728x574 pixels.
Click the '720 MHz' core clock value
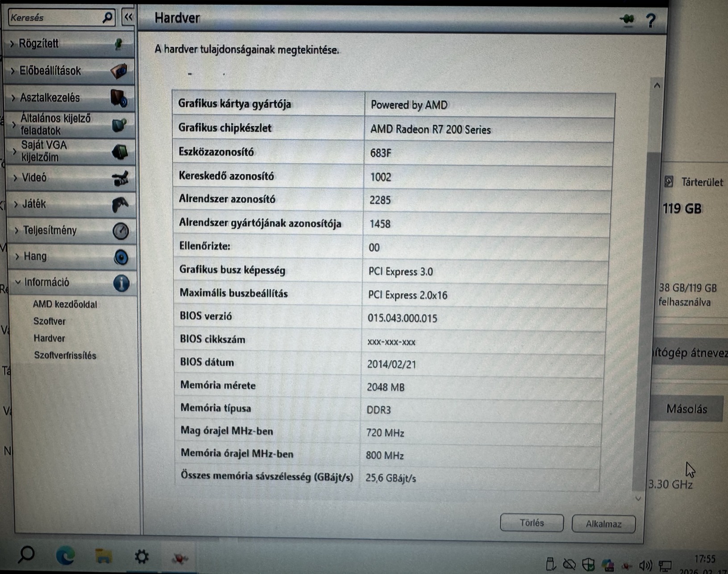pos(385,433)
